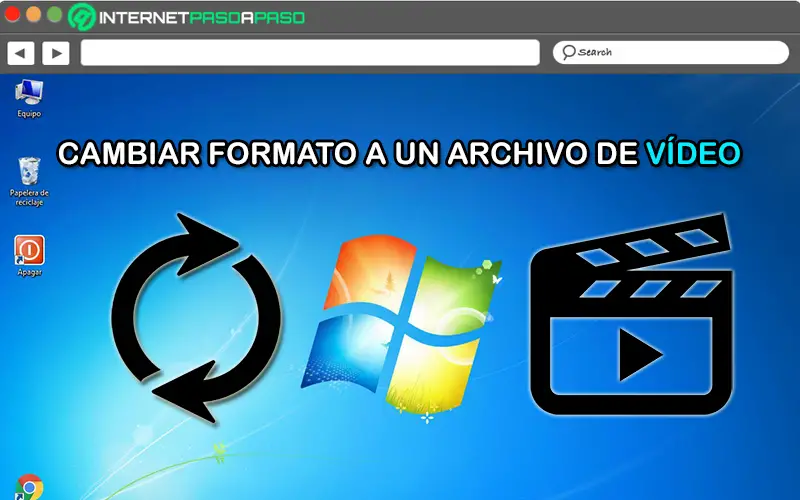Select the Apagar shortcut icon
This screenshot has width=800, height=500.
[x=29, y=250]
